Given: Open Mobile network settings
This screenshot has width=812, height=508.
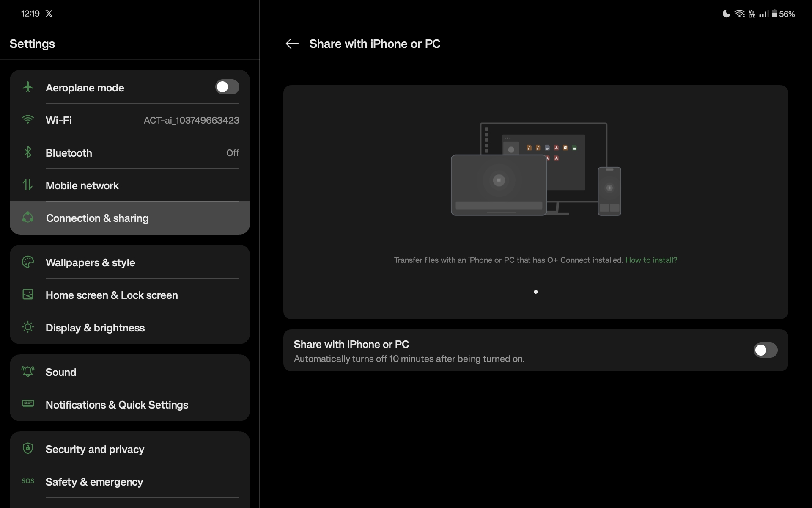Looking at the screenshot, I should point(130,185).
